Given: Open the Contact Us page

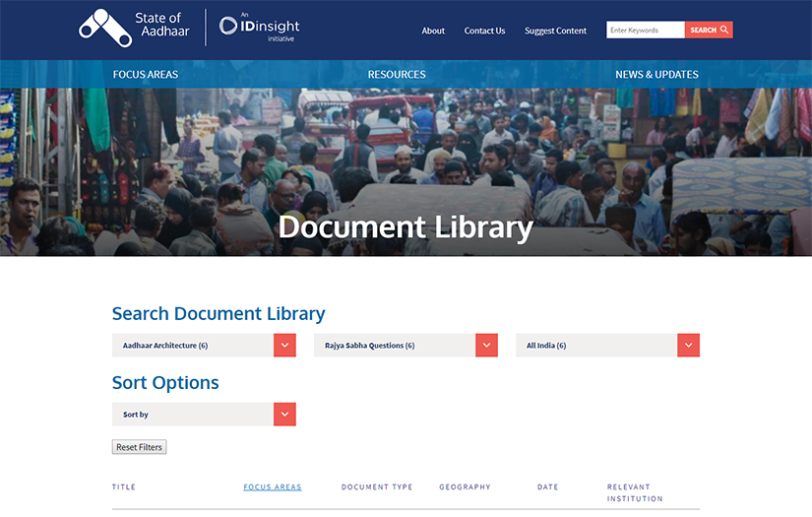Looking at the screenshot, I should 484,31.
